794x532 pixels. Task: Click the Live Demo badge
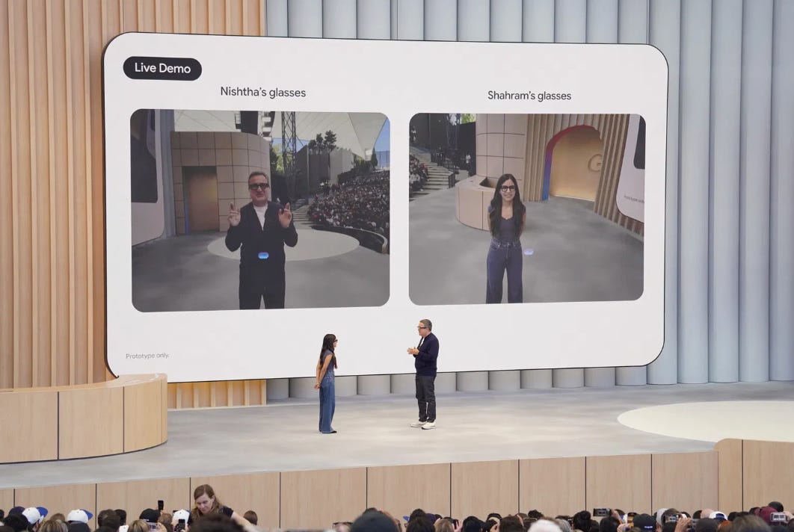pos(162,68)
